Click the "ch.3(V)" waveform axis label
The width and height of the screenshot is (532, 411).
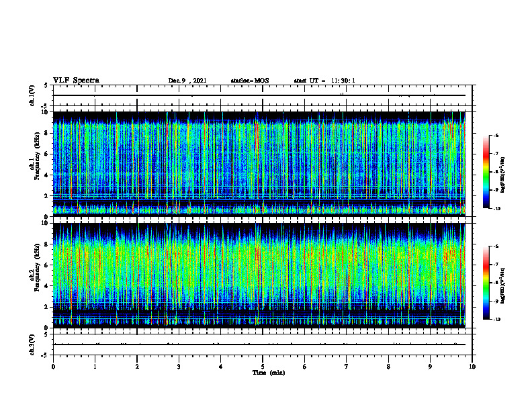(32, 345)
